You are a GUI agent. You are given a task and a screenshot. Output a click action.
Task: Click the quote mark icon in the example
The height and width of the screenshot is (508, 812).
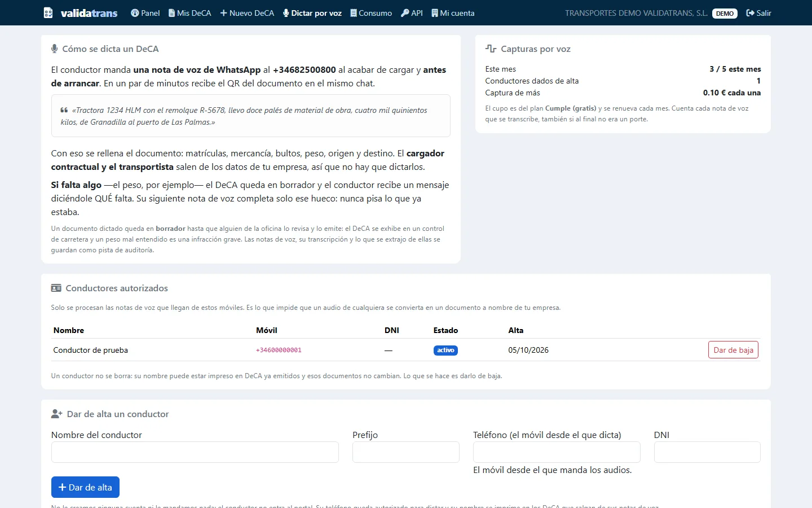tap(64, 110)
